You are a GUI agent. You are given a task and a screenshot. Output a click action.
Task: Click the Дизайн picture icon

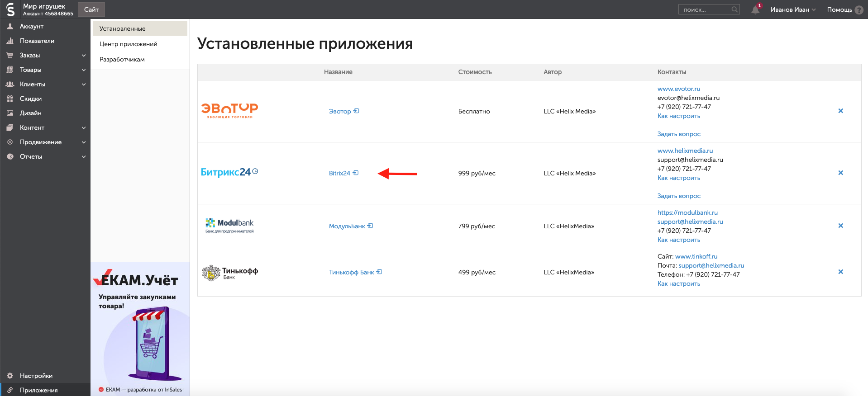coord(10,113)
